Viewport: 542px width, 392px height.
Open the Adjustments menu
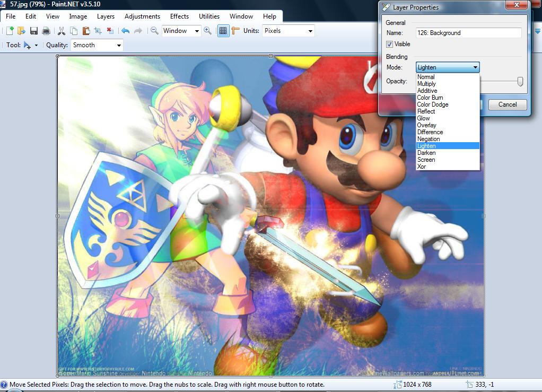click(x=143, y=16)
